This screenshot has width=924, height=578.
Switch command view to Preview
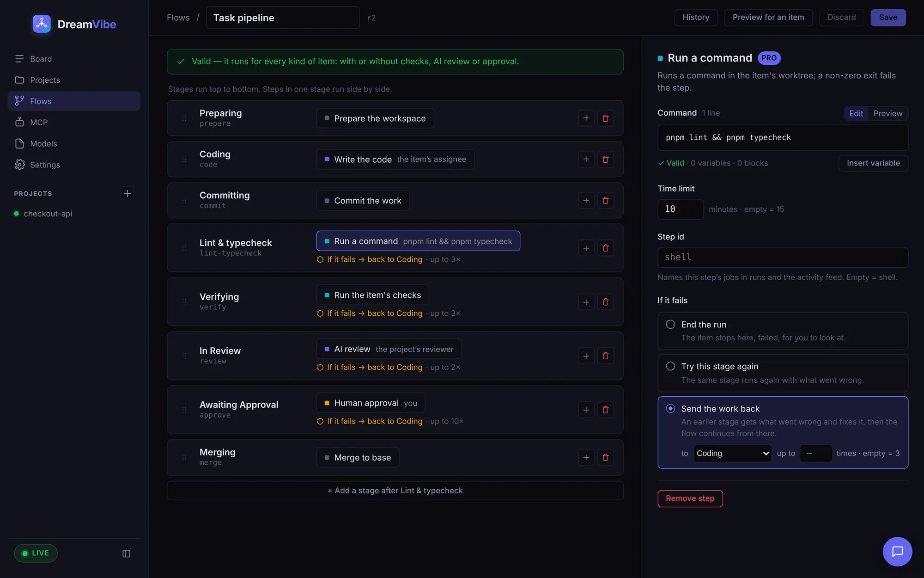point(888,113)
